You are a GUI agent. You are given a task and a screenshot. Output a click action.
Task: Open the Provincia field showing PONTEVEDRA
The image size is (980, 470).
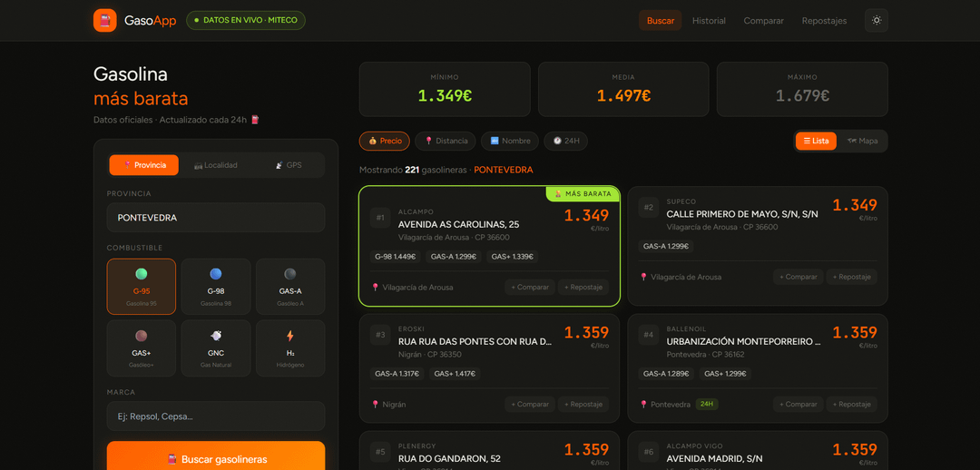click(216, 218)
